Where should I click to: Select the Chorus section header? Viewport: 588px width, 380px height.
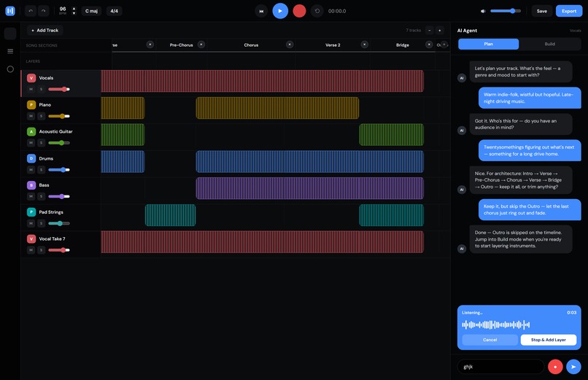click(251, 45)
